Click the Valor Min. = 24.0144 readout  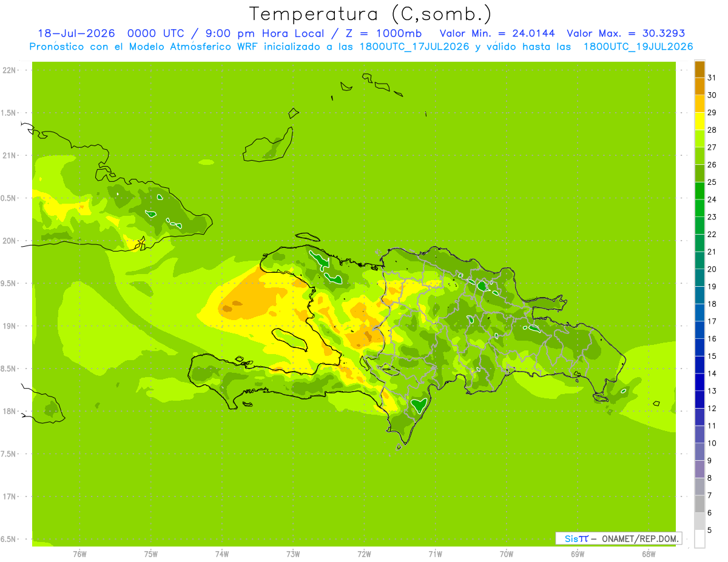(x=497, y=33)
